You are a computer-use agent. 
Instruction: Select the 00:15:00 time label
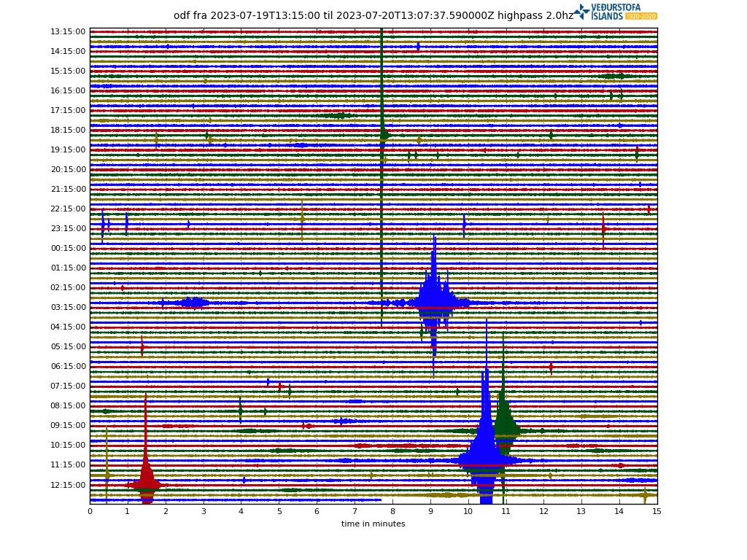pyautogui.click(x=68, y=249)
